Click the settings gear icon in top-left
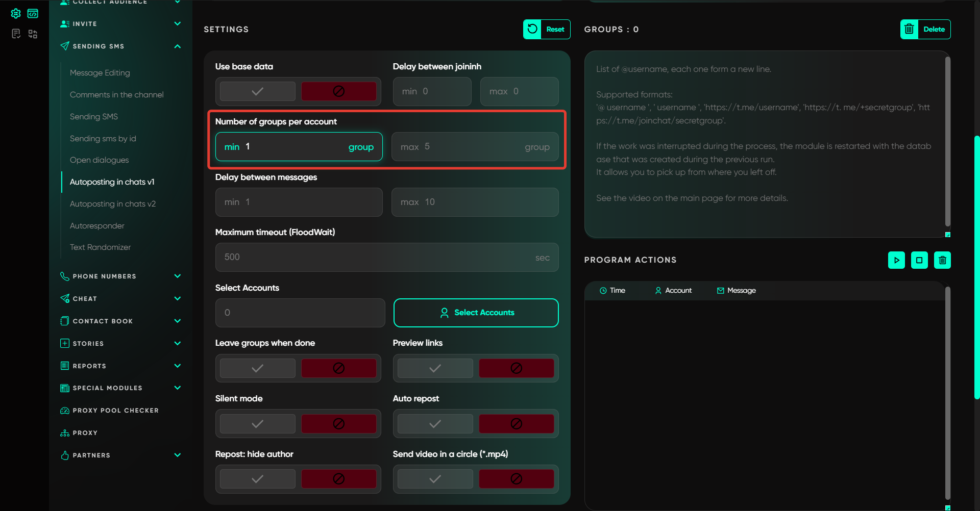 point(16,14)
